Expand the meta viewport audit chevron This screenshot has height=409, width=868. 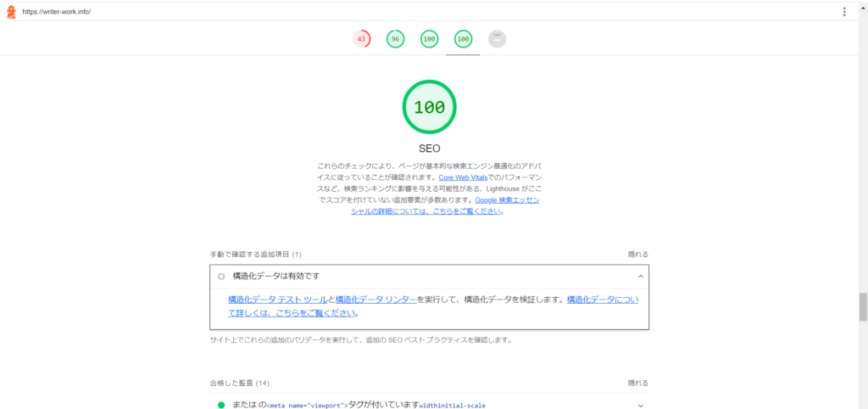[640, 405]
